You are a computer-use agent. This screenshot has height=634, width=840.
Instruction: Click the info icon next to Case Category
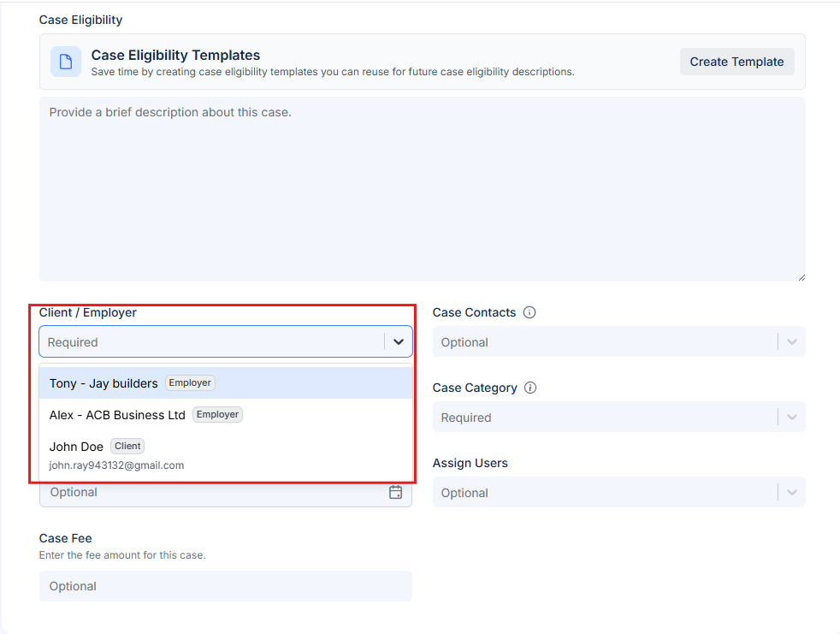point(530,388)
